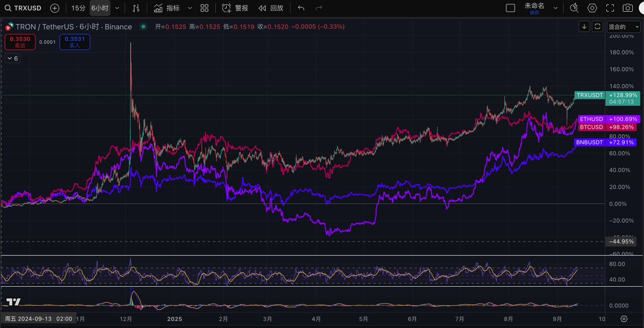Open quick search lightning icon
This screenshot has height=328, width=644.
pos(575,8)
